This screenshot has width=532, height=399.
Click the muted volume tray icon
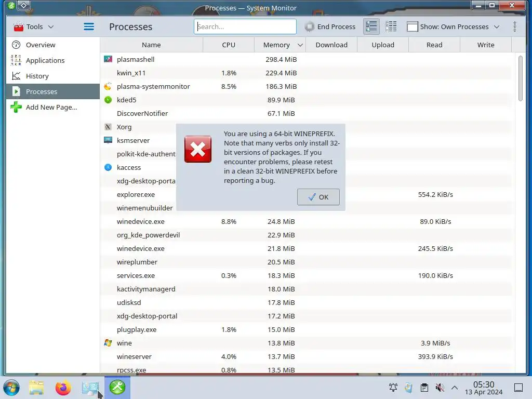440,388
